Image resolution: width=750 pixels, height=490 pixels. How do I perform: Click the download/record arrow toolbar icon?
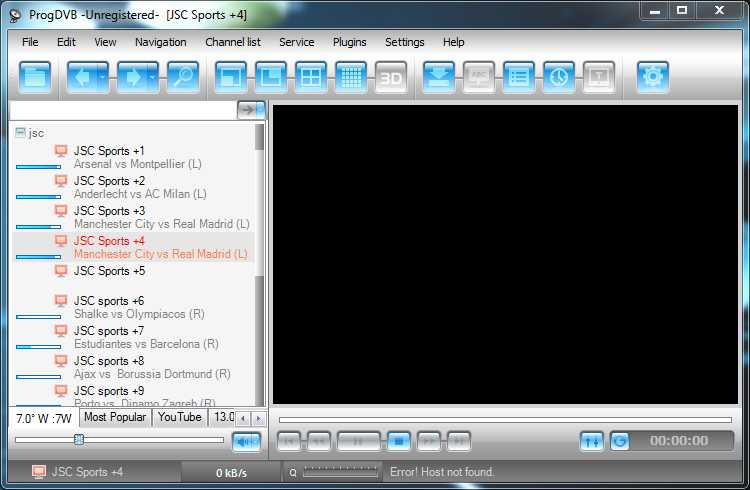coord(439,77)
